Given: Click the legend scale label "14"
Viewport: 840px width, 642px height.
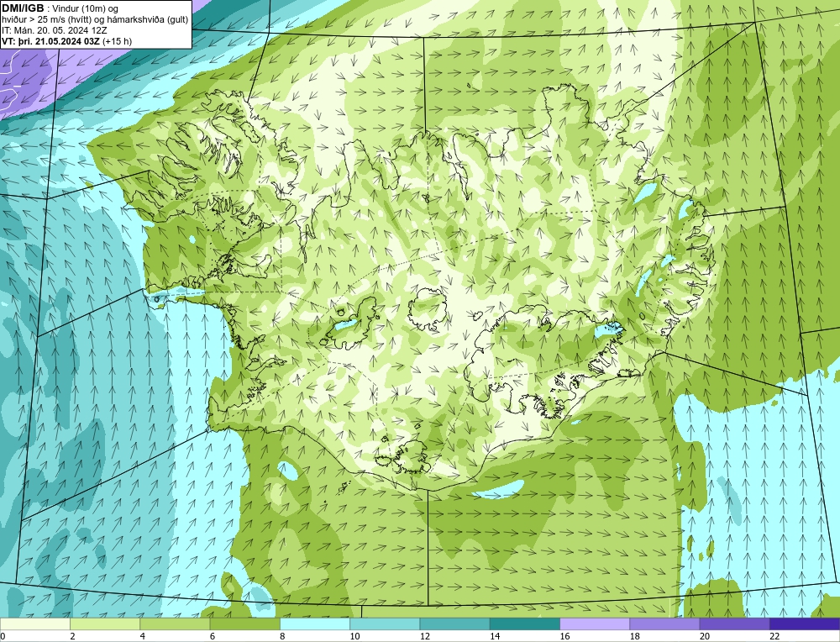Looking at the screenshot, I should pyautogui.click(x=495, y=636).
